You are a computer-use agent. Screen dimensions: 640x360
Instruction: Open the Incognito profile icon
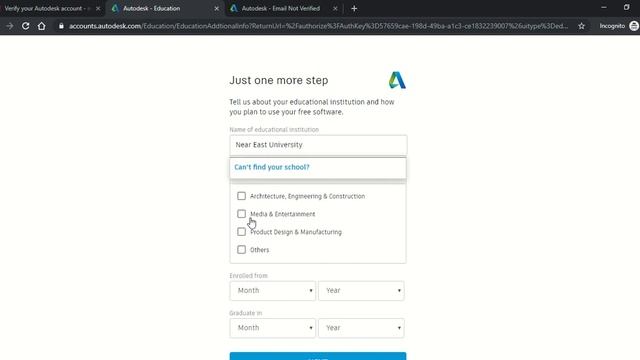[634, 26]
